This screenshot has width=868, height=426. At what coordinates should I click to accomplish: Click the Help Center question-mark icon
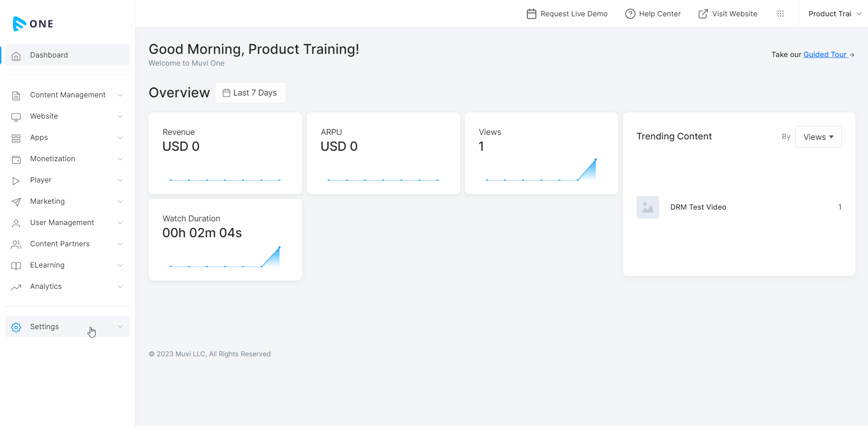pos(630,14)
